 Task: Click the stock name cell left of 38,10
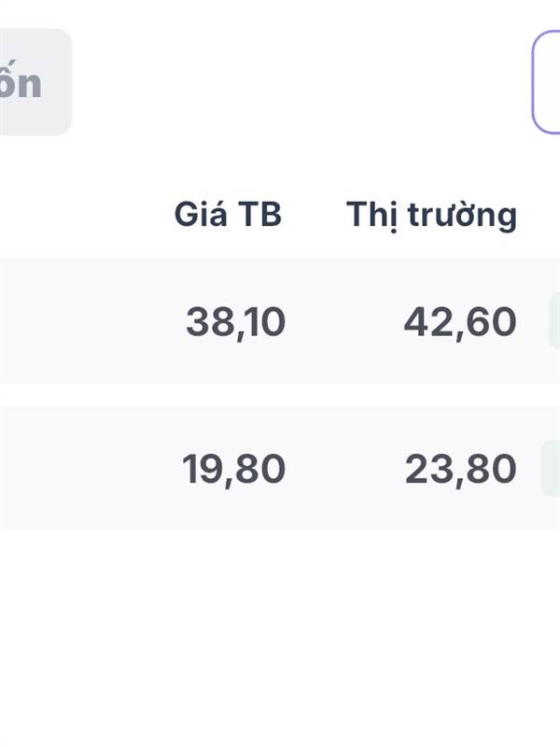click(x=81, y=321)
